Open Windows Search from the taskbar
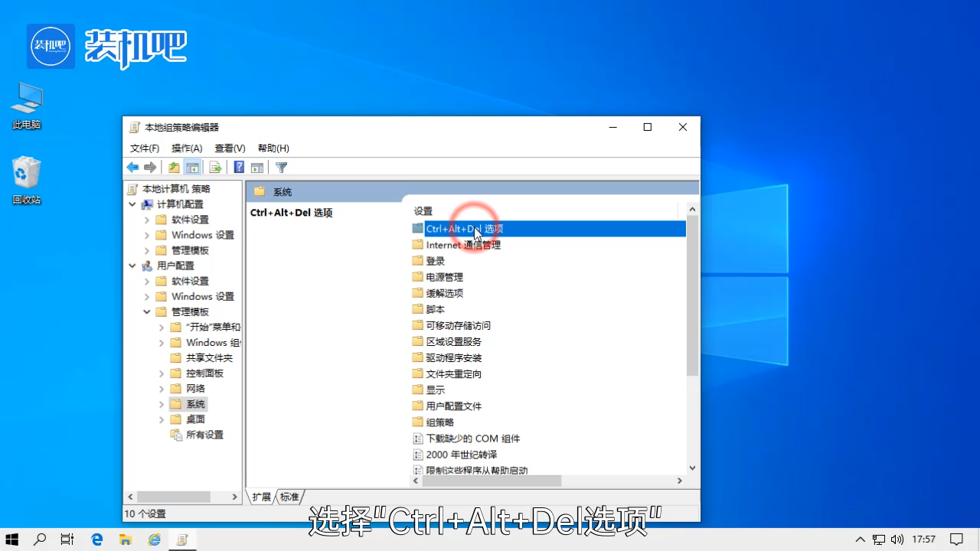 tap(40, 539)
